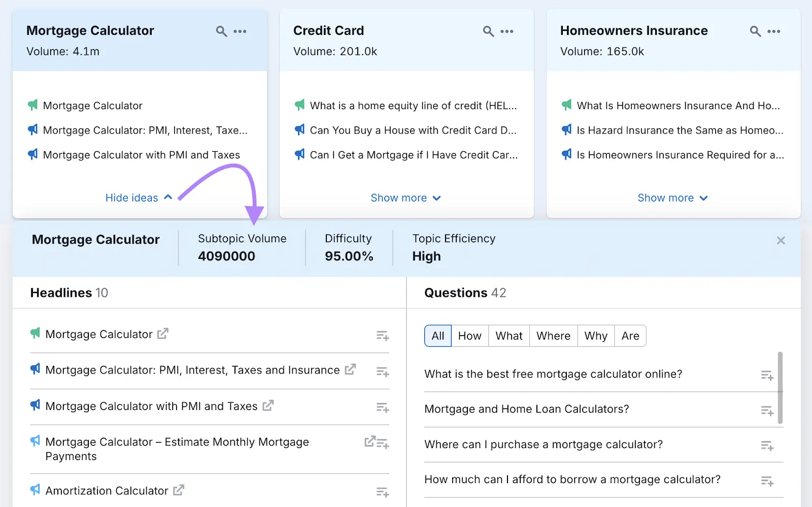Add 'Mortgage Calculator with PMI and Taxes' headline to favorites
The image size is (812, 507).
(382, 408)
